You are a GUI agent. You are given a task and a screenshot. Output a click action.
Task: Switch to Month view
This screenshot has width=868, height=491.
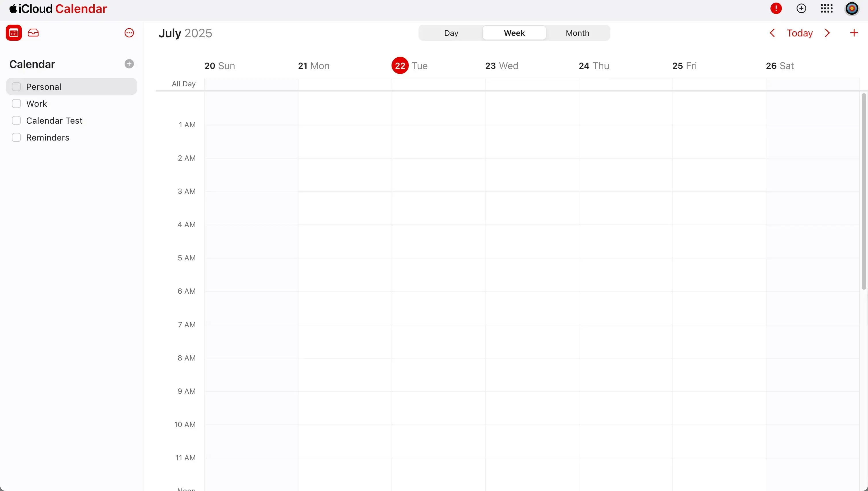click(578, 33)
